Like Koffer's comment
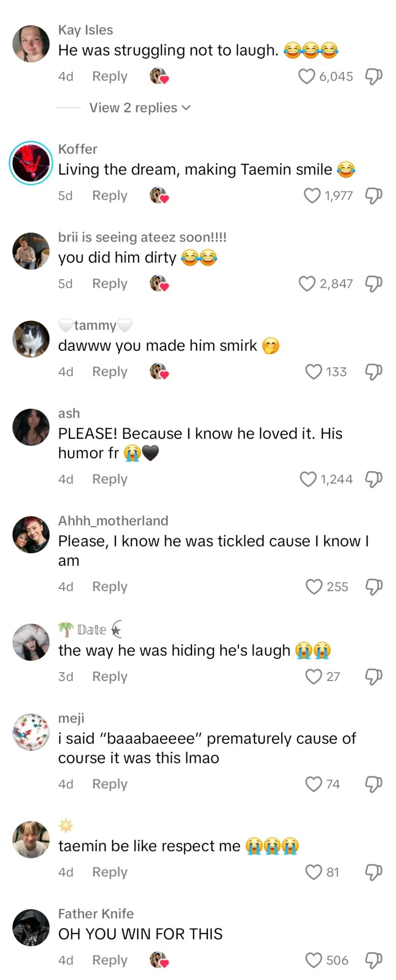This screenshot has width=396, height=980. [x=312, y=195]
